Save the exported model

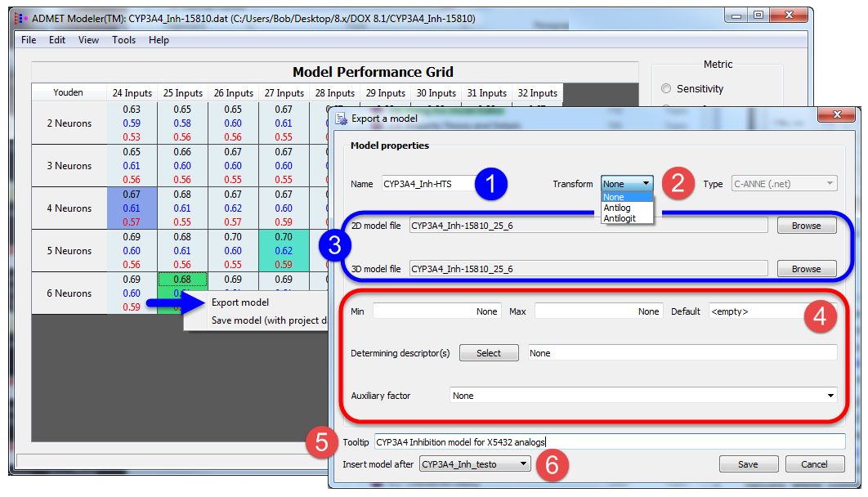pos(748,464)
